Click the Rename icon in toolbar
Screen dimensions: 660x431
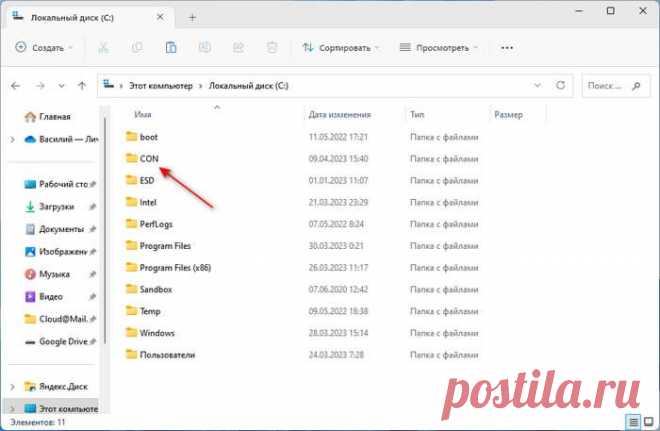coord(205,48)
